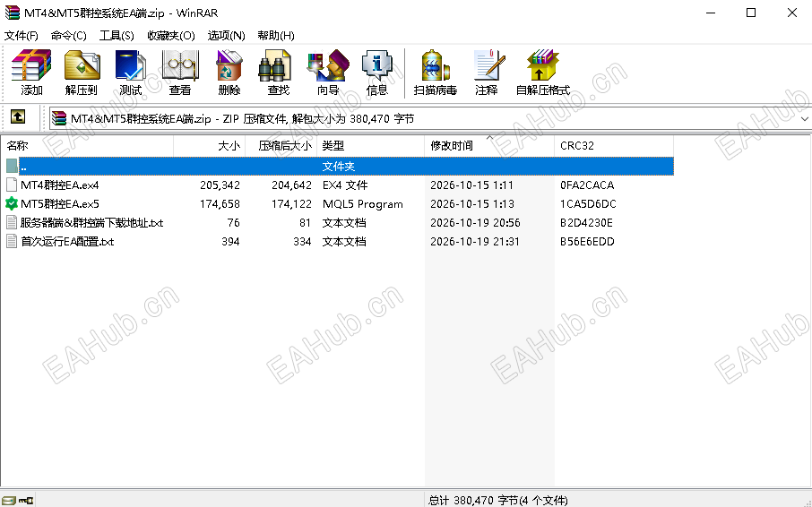Minimize the WinRAR window
Image resolution: width=812 pixels, height=507 pixels.
(711, 13)
